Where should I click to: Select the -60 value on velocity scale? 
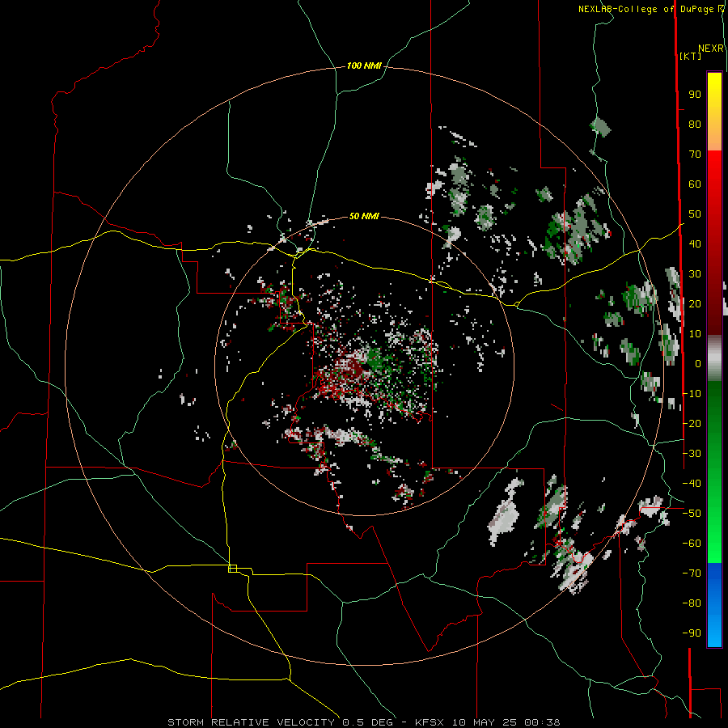[x=692, y=544]
